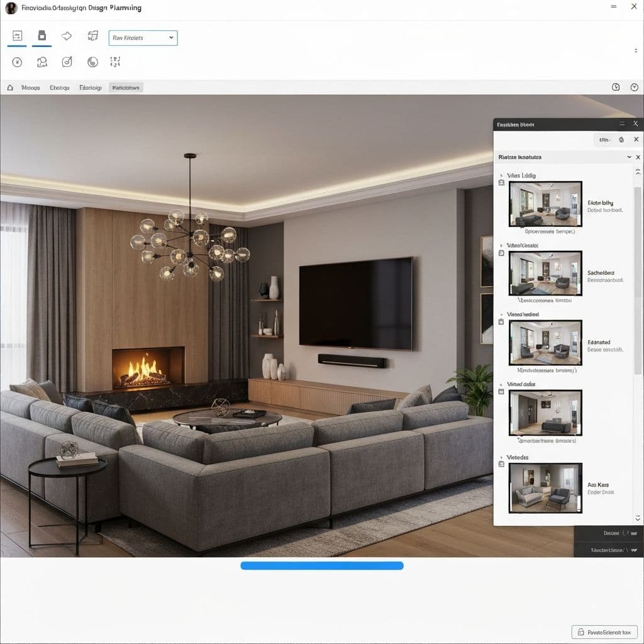Click the save disk icon in toolbar
The image size is (644, 644).
(42, 36)
